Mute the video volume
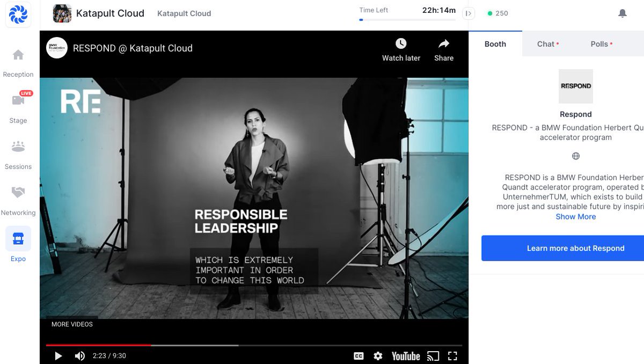Viewport: 644px width, 364px height. [79, 356]
